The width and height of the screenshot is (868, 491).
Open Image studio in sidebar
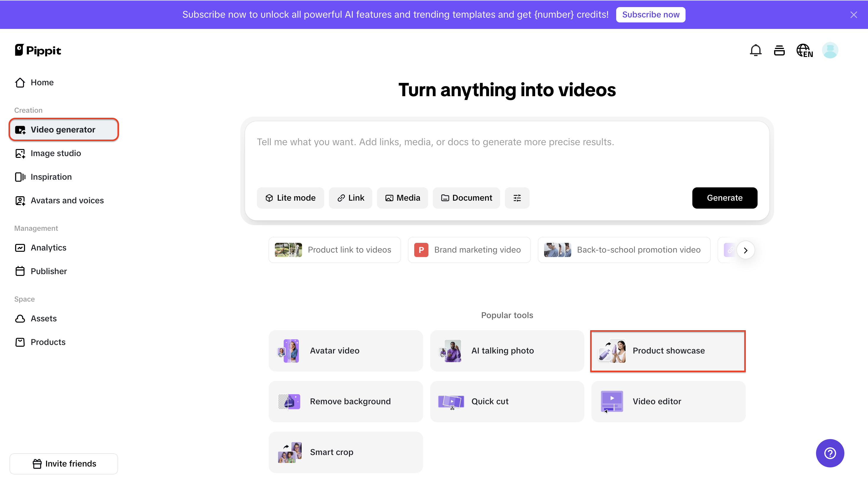[x=56, y=153]
